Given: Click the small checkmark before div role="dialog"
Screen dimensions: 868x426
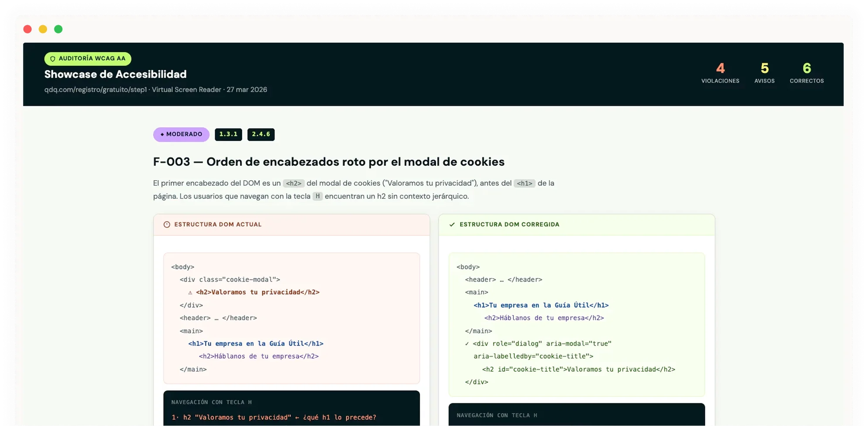Looking at the screenshot, I should click(467, 344).
